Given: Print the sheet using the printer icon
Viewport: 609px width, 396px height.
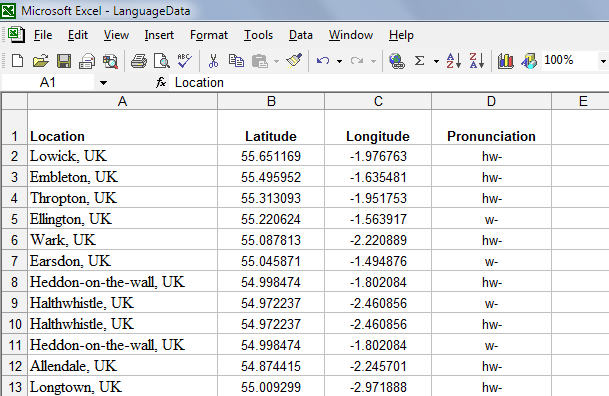Looking at the screenshot, I should point(139,61).
